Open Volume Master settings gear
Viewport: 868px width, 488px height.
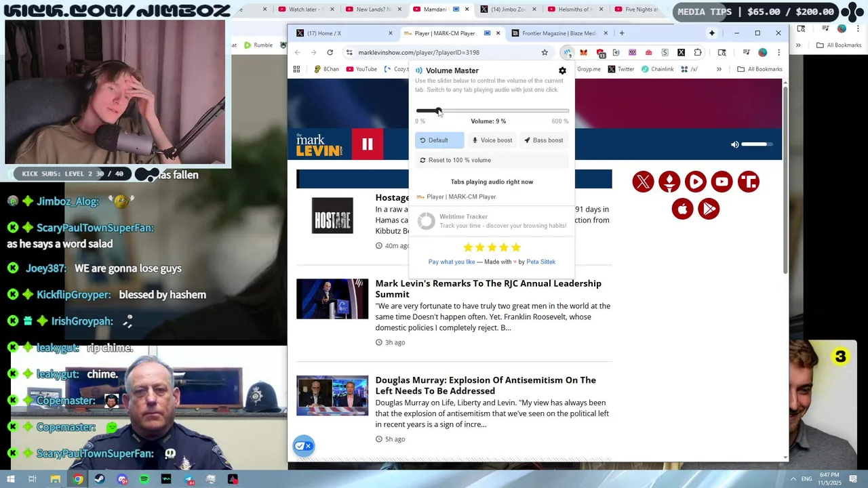(562, 70)
